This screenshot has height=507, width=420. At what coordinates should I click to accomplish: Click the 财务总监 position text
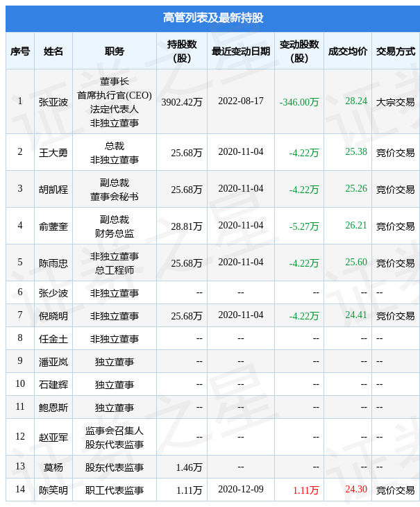(115, 233)
